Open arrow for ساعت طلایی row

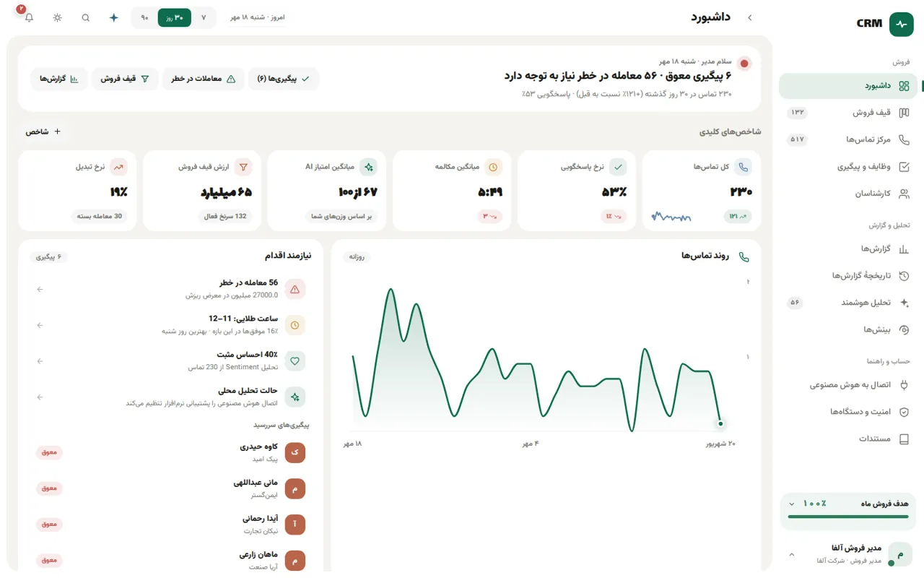pyautogui.click(x=40, y=325)
